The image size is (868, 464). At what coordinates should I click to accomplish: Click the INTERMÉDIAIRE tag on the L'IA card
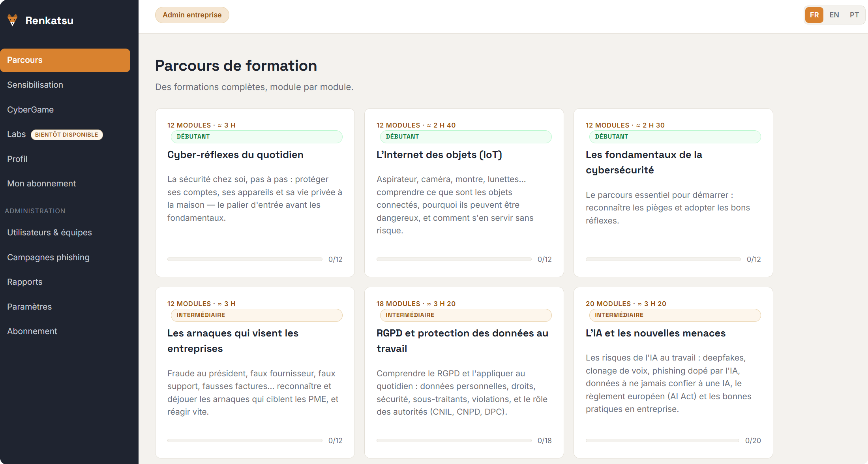coord(675,315)
